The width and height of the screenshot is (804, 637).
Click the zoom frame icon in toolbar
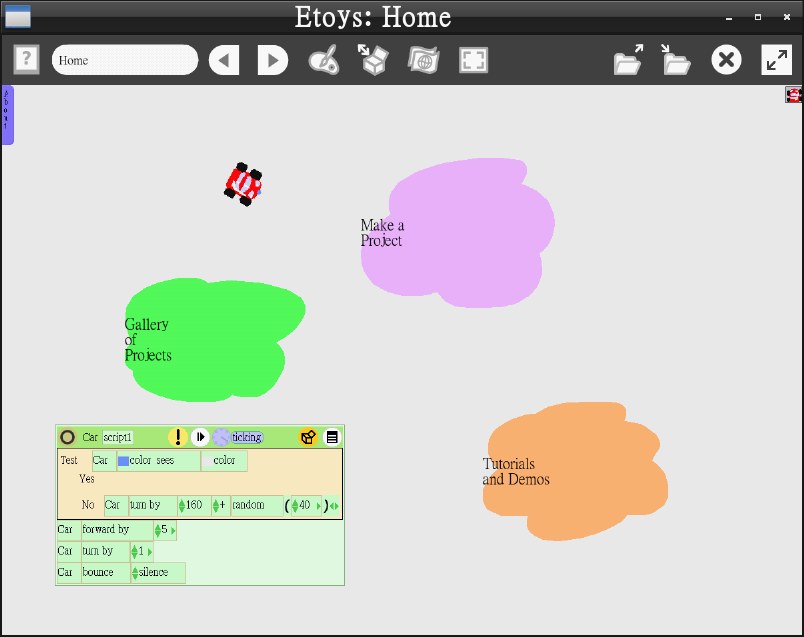click(473, 61)
